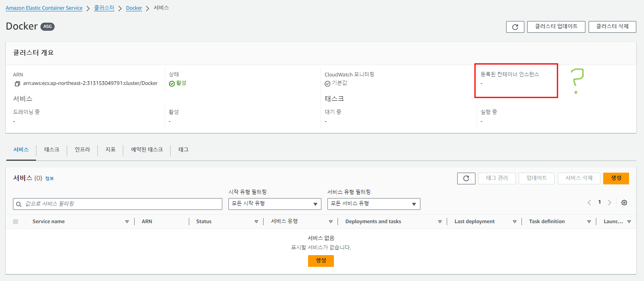Open Docker breadcrumb link

pyautogui.click(x=134, y=8)
